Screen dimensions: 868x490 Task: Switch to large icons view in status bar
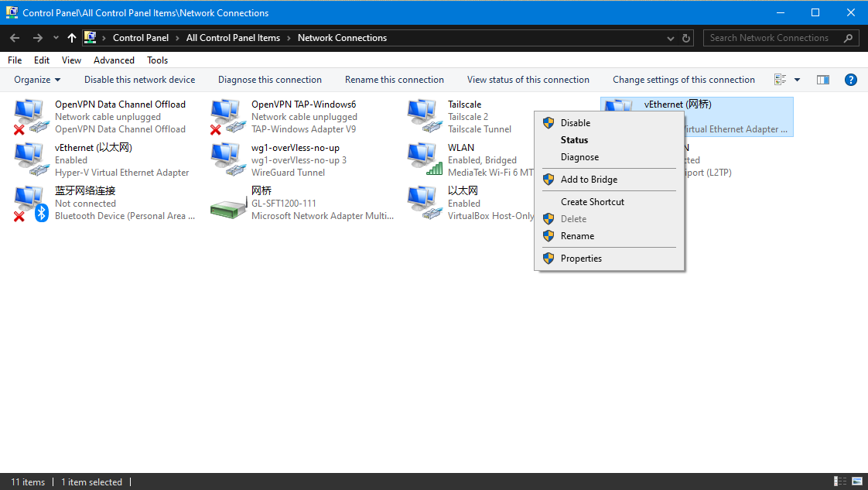(x=857, y=481)
